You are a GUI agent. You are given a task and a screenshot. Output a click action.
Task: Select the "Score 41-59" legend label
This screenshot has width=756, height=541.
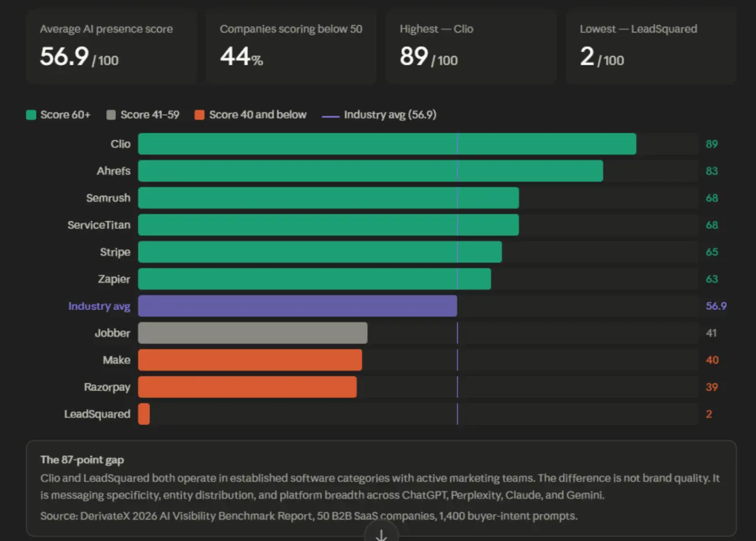(150, 115)
